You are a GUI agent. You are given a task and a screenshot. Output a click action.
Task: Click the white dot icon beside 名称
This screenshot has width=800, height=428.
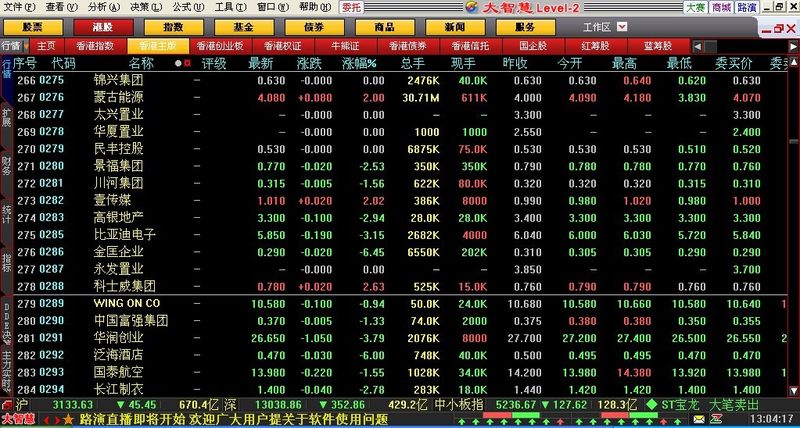pos(178,64)
